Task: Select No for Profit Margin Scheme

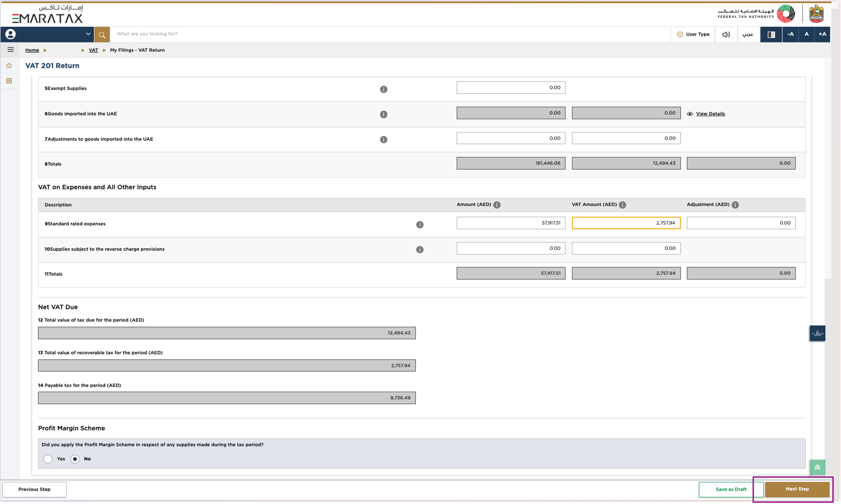Action: coord(75,459)
